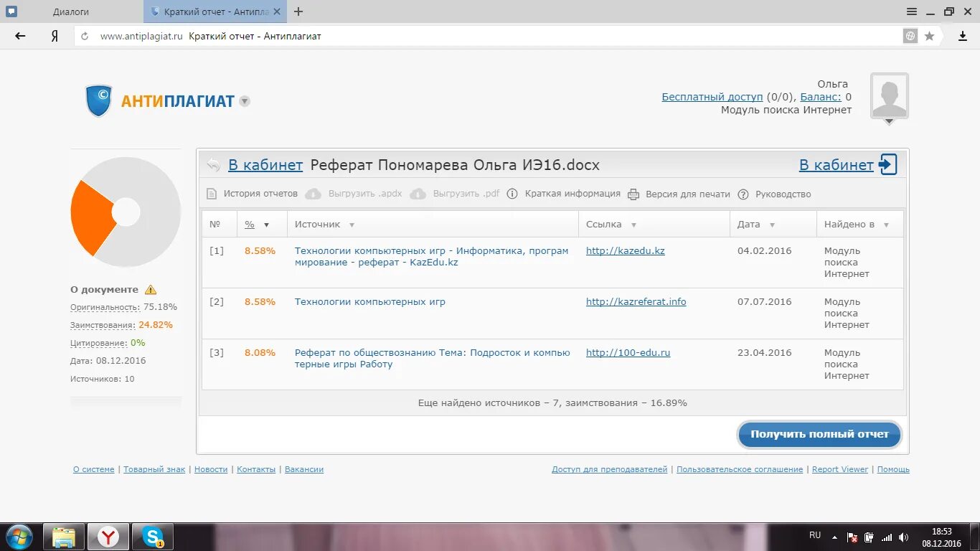Viewport: 980px width, 551px height.
Task: Open source Реферат по обществознанию
Action: 432,358
